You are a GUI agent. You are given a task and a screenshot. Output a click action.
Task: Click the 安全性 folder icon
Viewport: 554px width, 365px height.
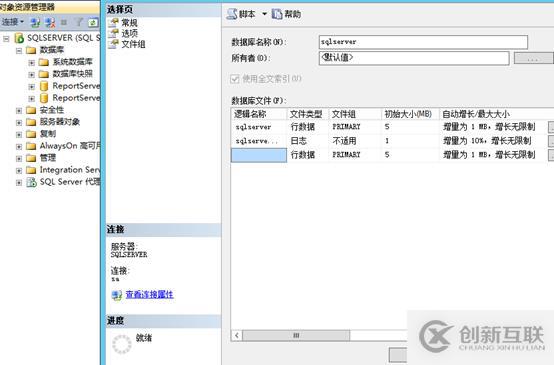point(31,110)
